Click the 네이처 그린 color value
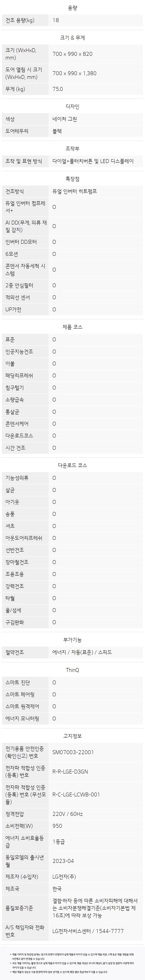145x980 pixels. click(x=65, y=119)
